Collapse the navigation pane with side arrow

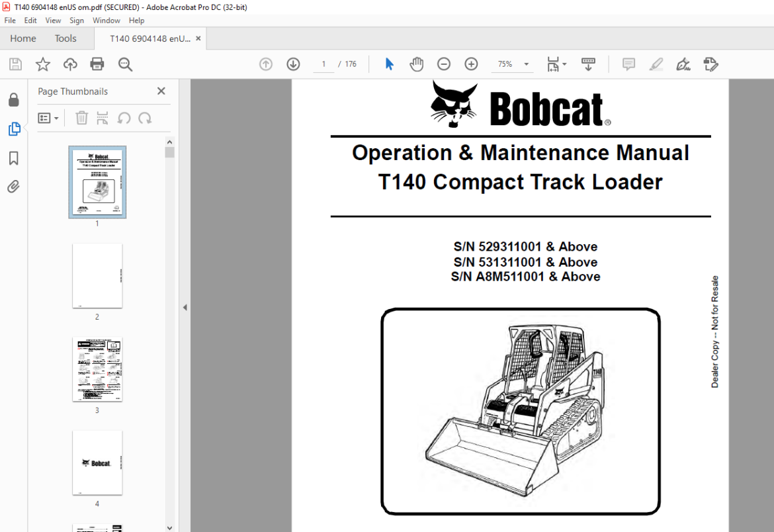[x=185, y=307]
